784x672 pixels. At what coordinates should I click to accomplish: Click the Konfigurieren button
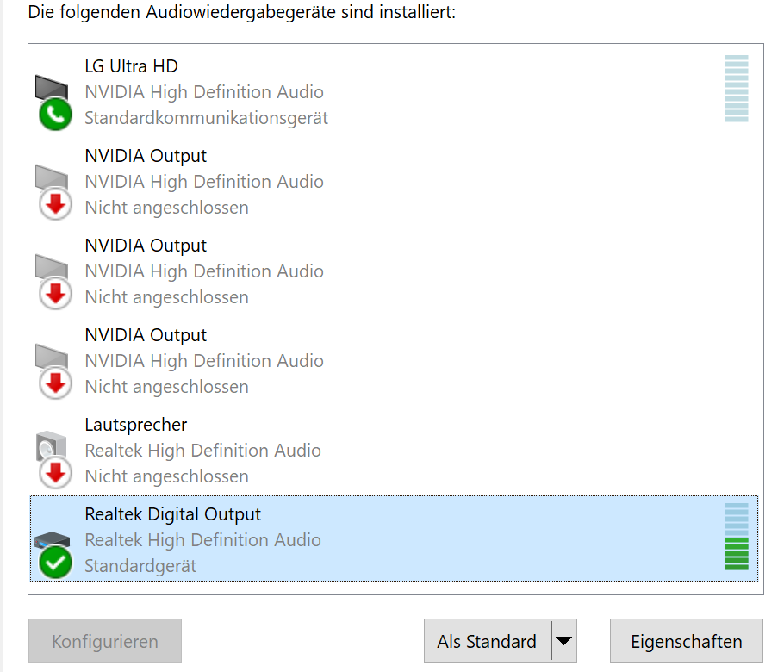pos(105,641)
